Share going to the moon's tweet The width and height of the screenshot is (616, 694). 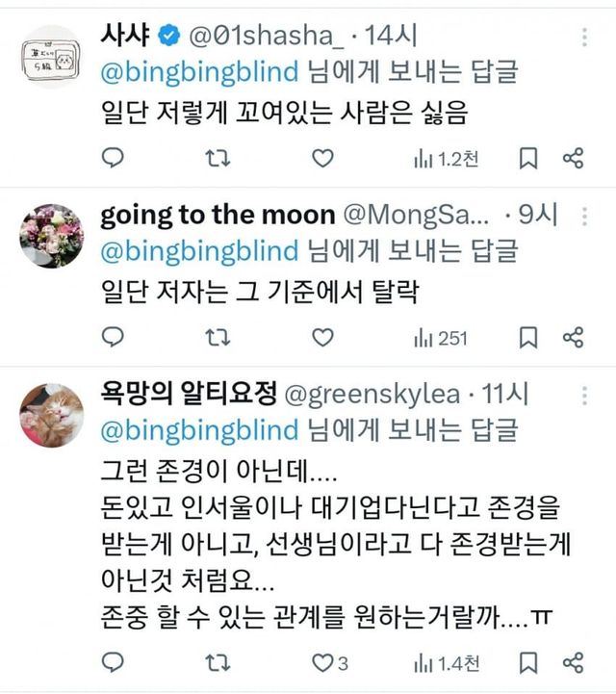click(x=574, y=337)
